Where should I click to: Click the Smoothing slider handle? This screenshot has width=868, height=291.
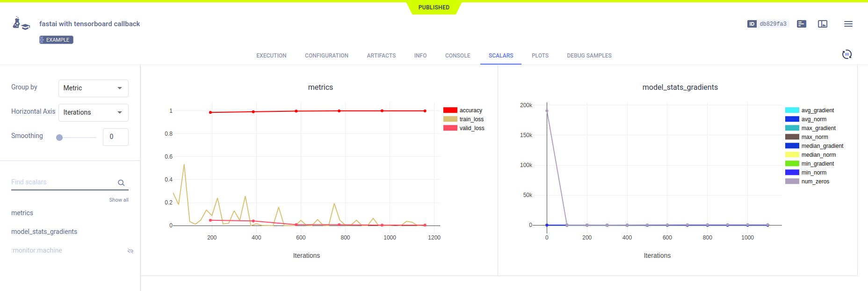(x=59, y=138)
